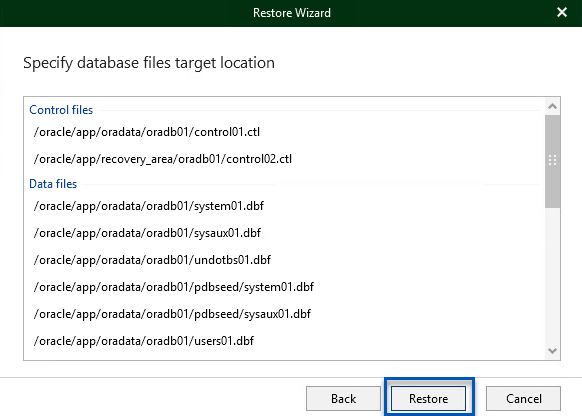Select the undotbs01.dbf file path
582x416 pixels.
point(152,260)
